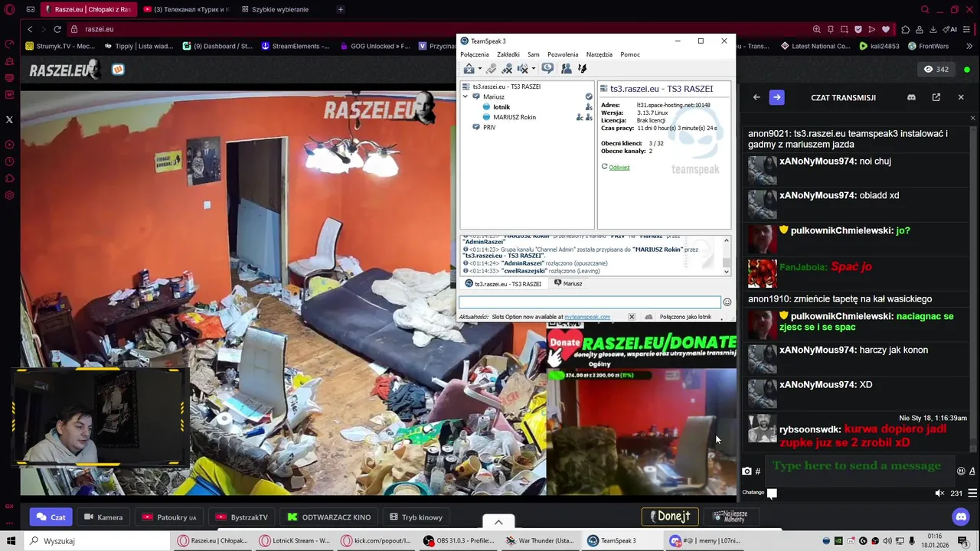Mute microphone in TeamSpeak toolbar
Screen dimensions: 980x551
tap(507, 69)
